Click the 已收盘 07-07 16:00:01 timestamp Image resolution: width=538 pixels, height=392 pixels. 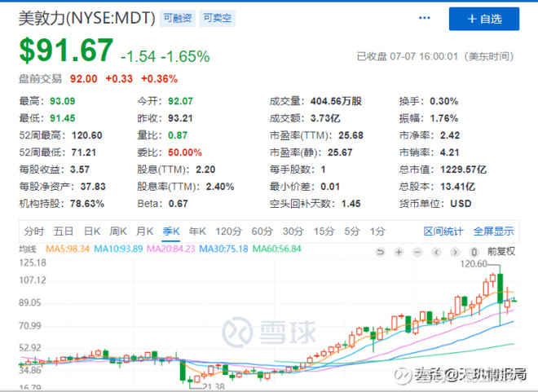click(435, 56)
